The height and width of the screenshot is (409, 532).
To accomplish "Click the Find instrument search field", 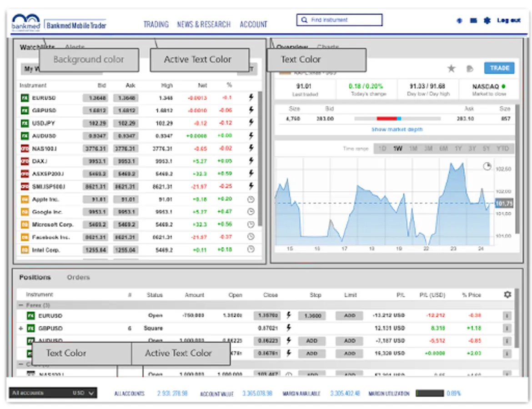I will tap(339, 20).
